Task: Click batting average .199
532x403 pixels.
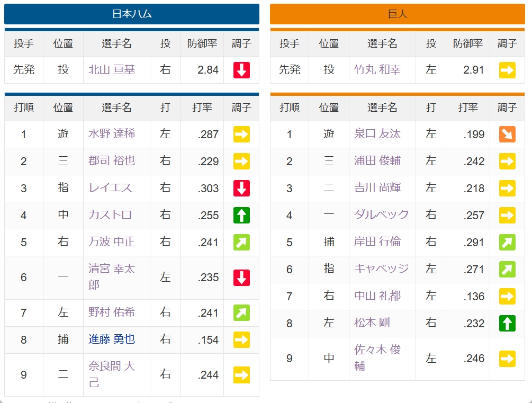Action: click(x=474, y=135)
